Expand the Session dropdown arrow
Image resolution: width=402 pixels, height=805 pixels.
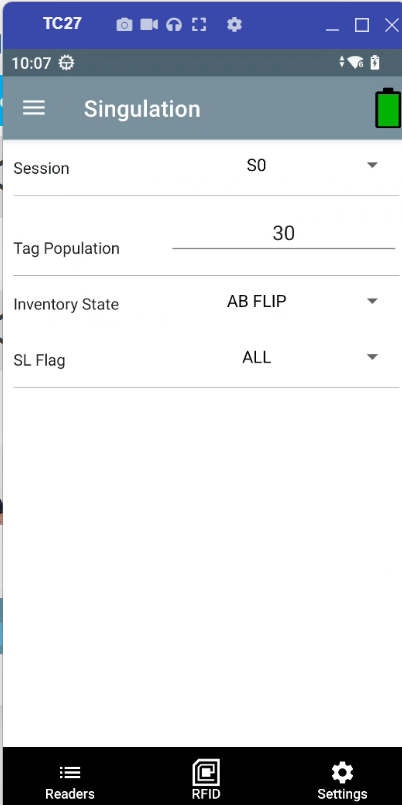[372, 165]
